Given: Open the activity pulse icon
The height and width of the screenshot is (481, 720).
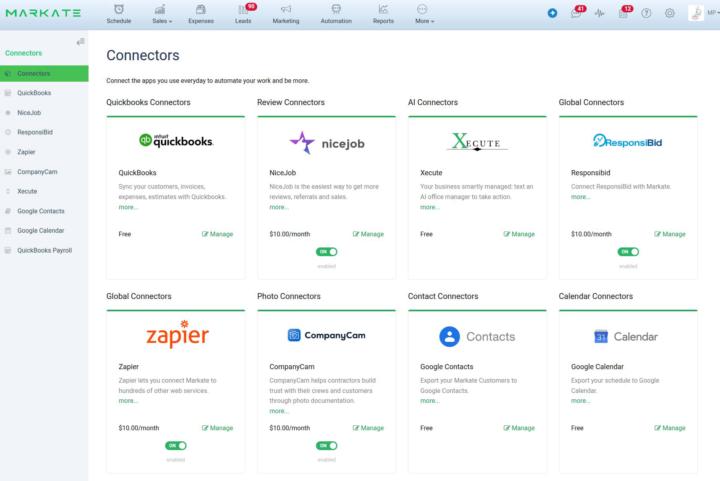Looking at the screenshot, I should coord(600,13).
